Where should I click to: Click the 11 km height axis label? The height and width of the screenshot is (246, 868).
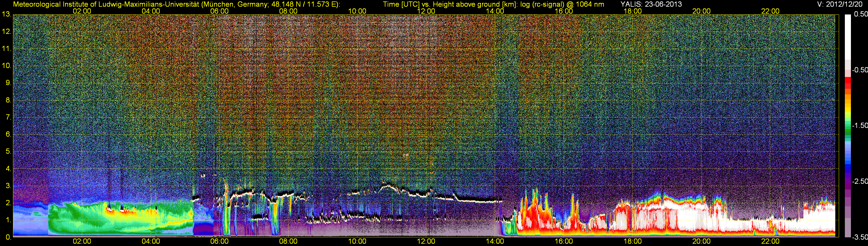(6, 49)
